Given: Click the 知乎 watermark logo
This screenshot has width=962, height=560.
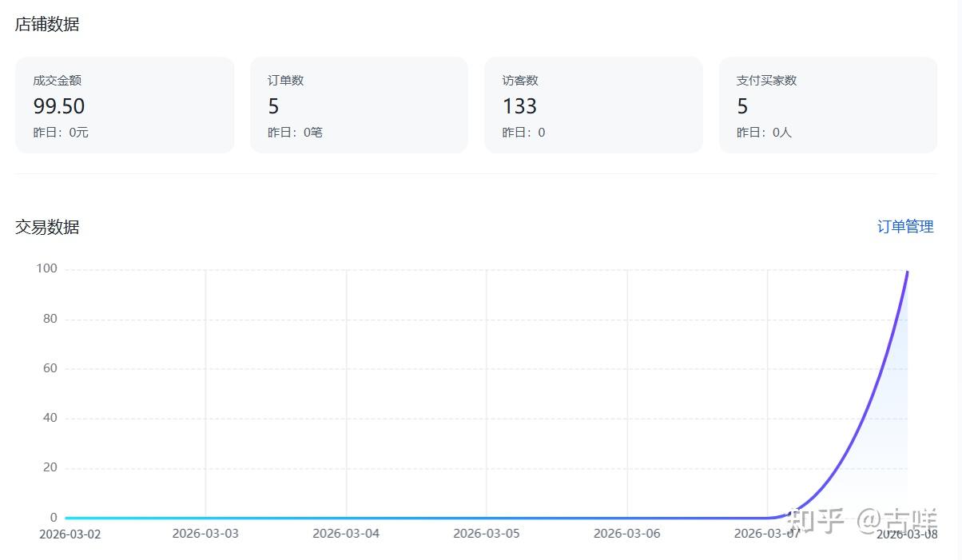Looking at the screenshot, I should point(815,520).
